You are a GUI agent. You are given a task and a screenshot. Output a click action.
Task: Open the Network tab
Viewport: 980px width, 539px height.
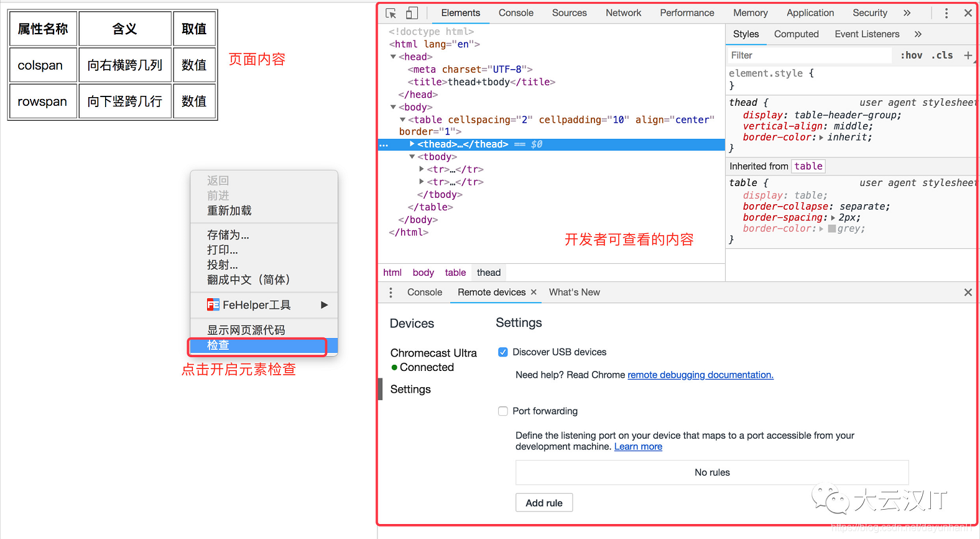623,13
